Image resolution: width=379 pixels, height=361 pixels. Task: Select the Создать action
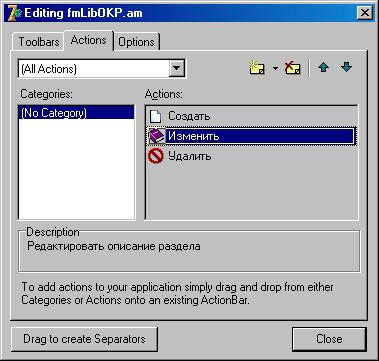pyautogui.click(x=251, y=116)
